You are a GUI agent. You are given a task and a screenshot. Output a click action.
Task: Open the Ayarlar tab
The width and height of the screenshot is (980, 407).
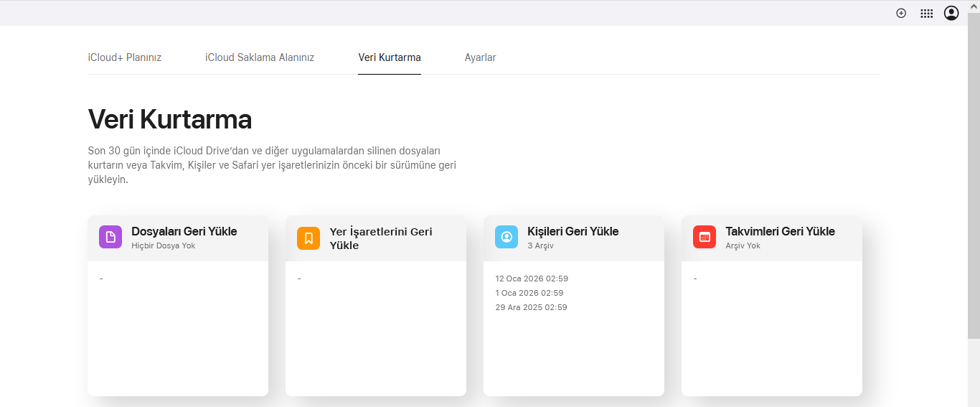click(x=480, y=57)
